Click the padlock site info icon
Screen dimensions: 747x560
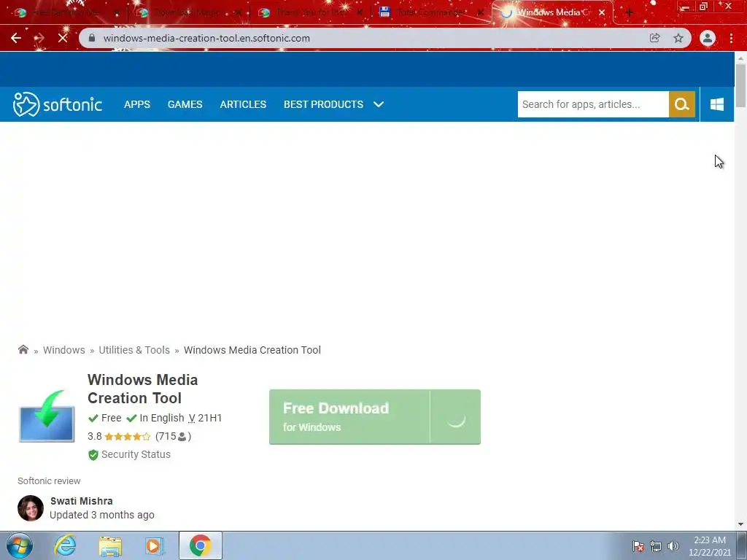click(92, 38)
